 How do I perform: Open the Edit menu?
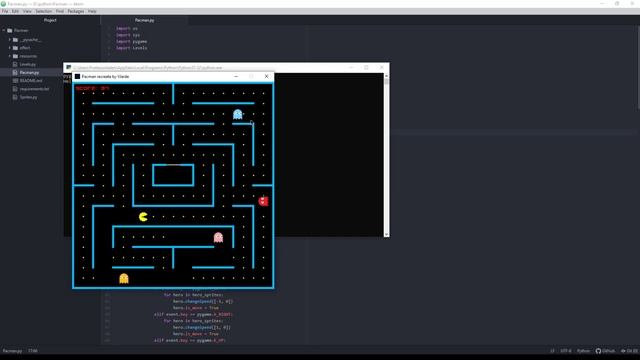(16, 11)
